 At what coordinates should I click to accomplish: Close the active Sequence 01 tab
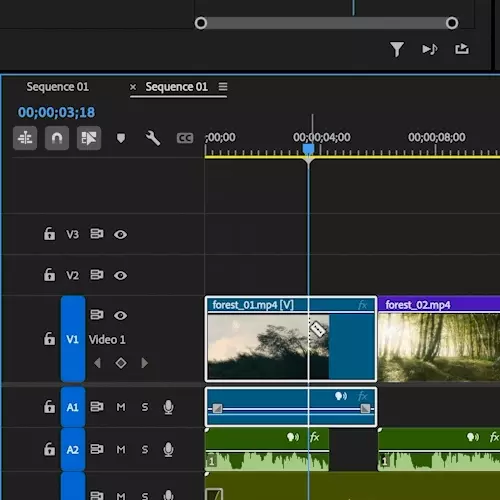(133, 87)
